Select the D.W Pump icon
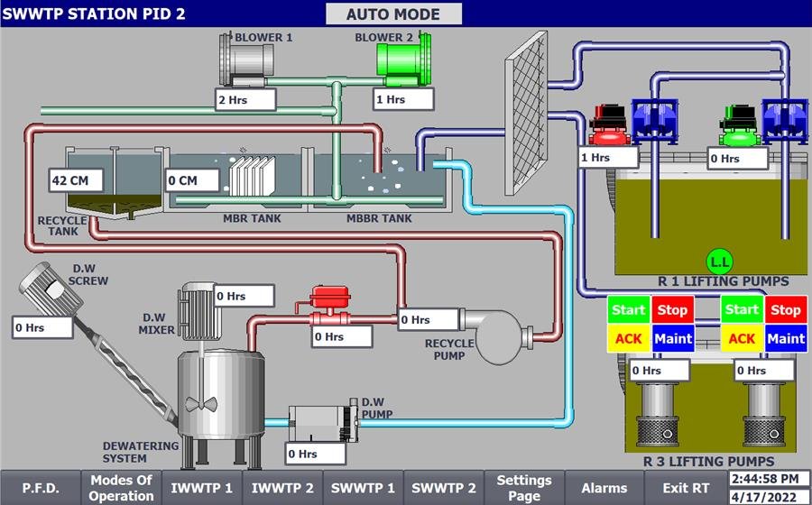 324,423
